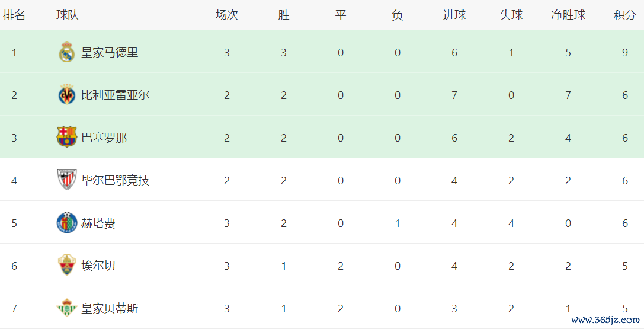Viewport: 644px width, 329px height.
Task: Click the Real Betis club crest
Action: [66, 308]
